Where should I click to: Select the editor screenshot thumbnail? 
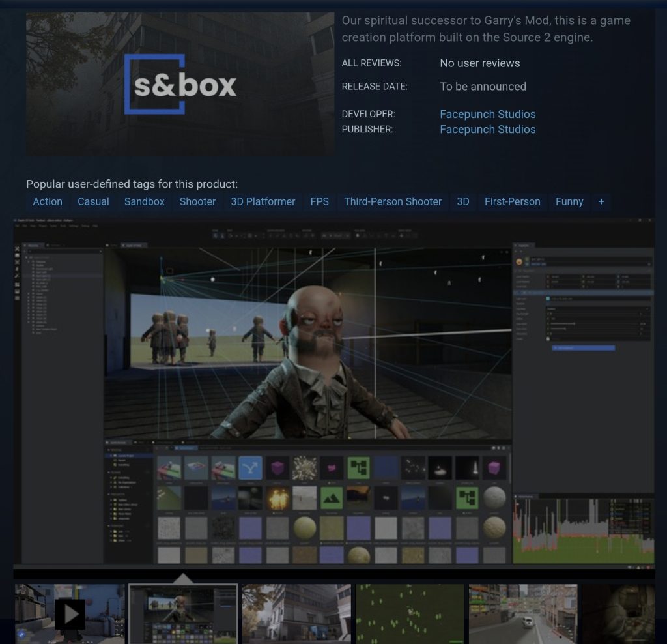183,613
